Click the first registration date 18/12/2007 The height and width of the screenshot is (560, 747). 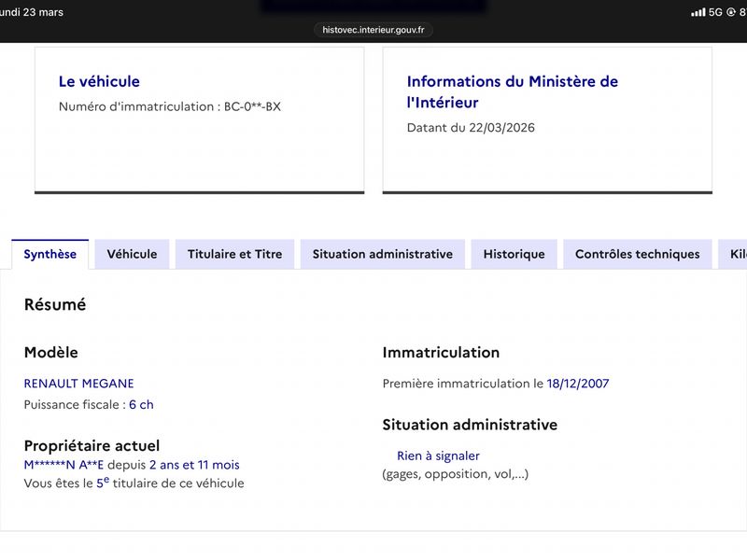coord(578,384)
